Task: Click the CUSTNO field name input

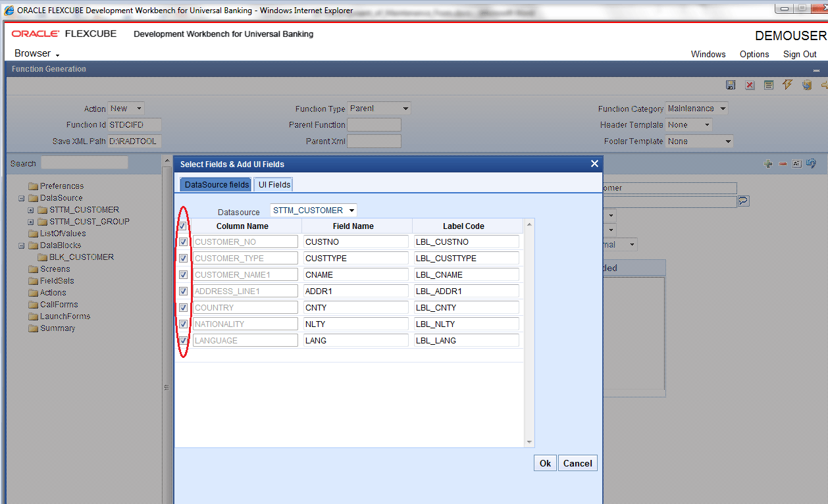Action: pyautogui.click(x=356, y=242)
